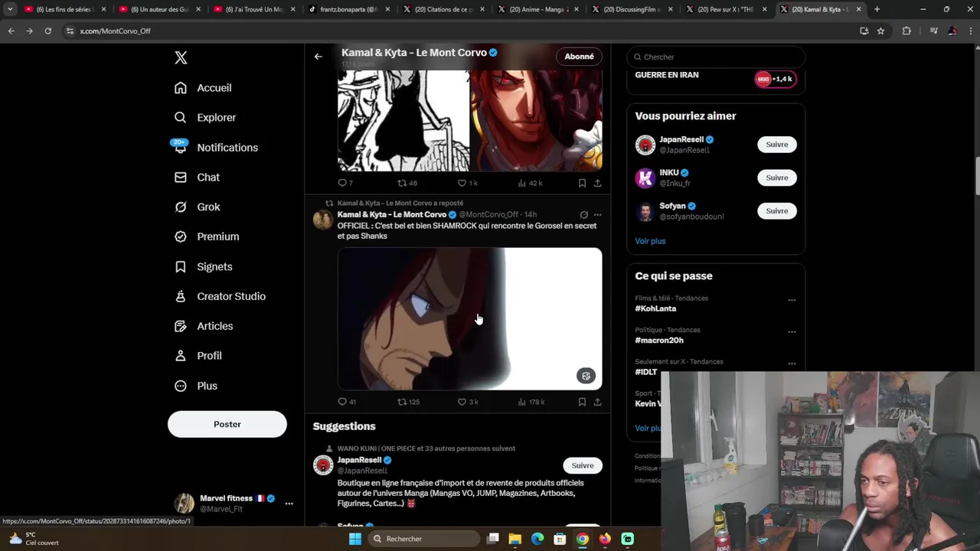This screenshot has width=980, height=551.
Task: Open the Shamrock tweet image
Action: point(469,318)
